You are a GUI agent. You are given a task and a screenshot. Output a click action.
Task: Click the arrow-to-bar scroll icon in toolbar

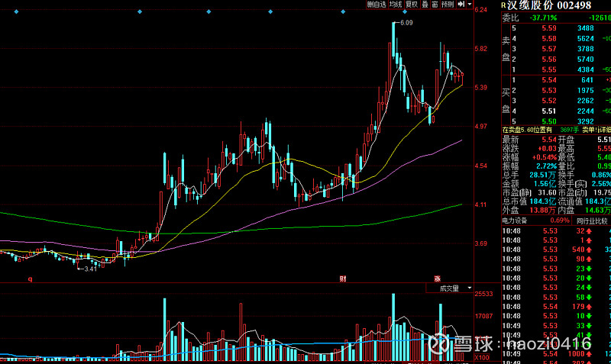pos(462,5)
